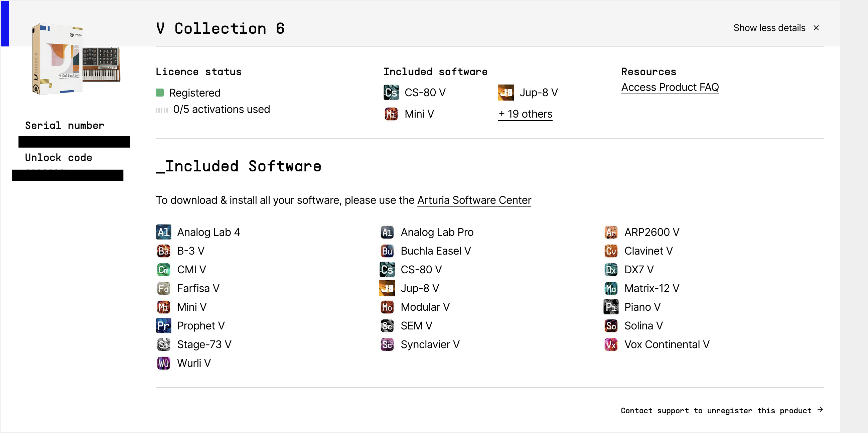The image size is (868, 433).
Task: Click the CS-80 V icon in Included Software list
Action: [387, 270]
